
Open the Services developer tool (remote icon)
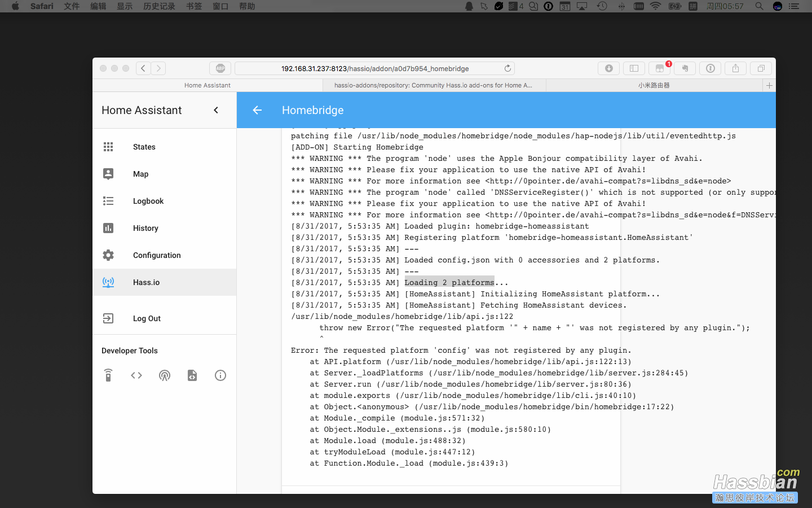[x=108, y=375]
